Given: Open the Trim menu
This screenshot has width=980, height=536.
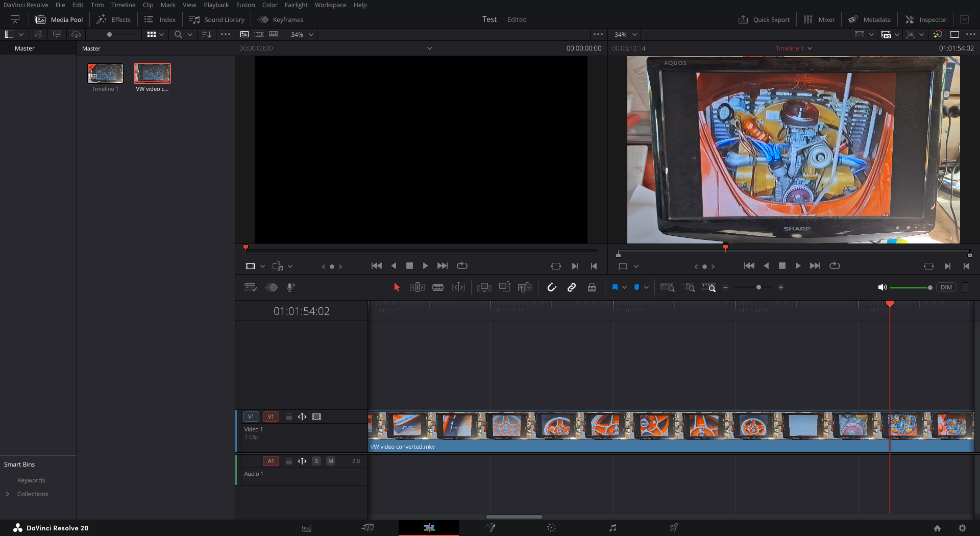Looking at the screenshot, I should pos(97,5).
